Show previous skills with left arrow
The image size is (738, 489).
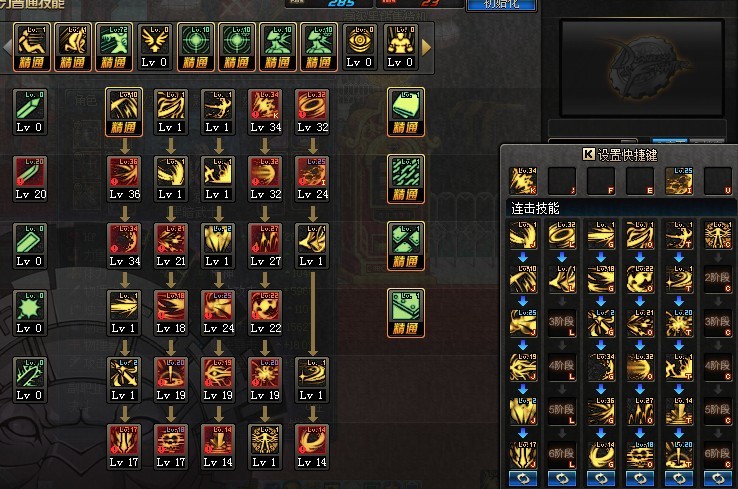(7, 48)
